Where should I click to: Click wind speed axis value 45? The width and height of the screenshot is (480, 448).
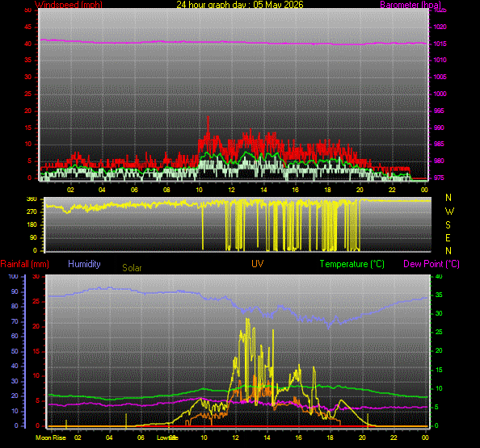pyautogui.click(x=27, y=27)
